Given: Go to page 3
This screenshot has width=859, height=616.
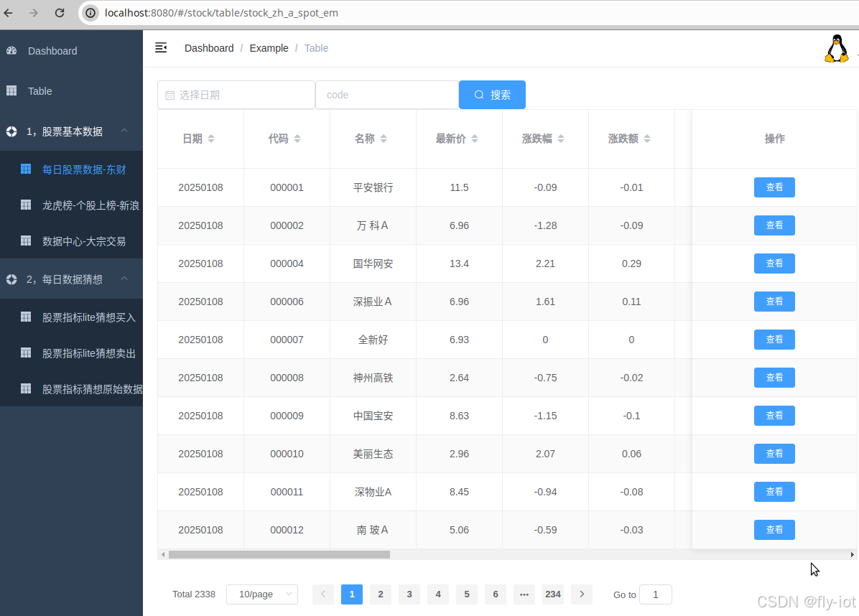Looking at the screenshot, I should point(409,594).
